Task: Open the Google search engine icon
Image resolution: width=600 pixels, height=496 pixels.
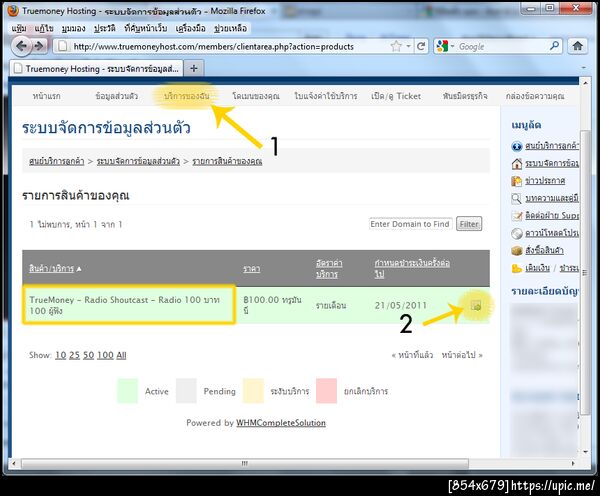Action: pyautogui.click(x=442, y=46)
